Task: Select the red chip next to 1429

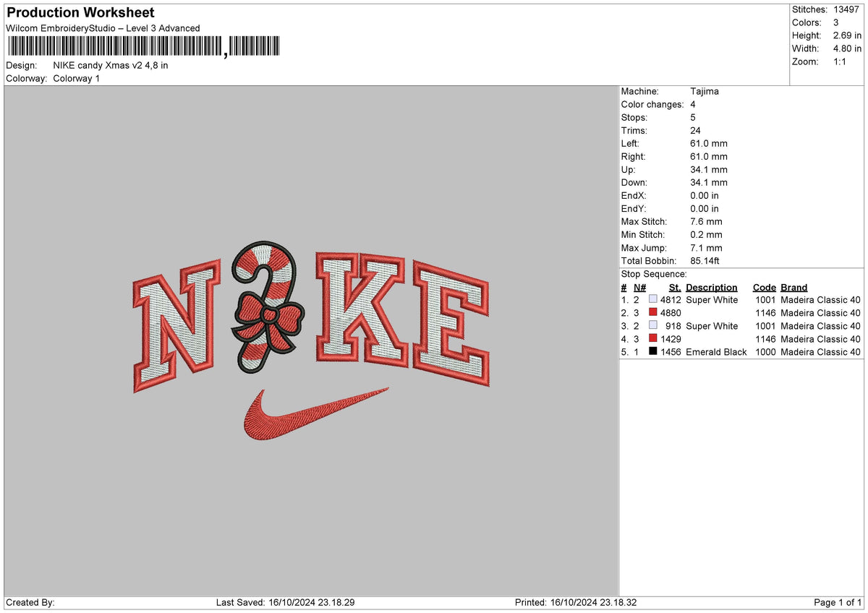Action: tap(652, 339)
